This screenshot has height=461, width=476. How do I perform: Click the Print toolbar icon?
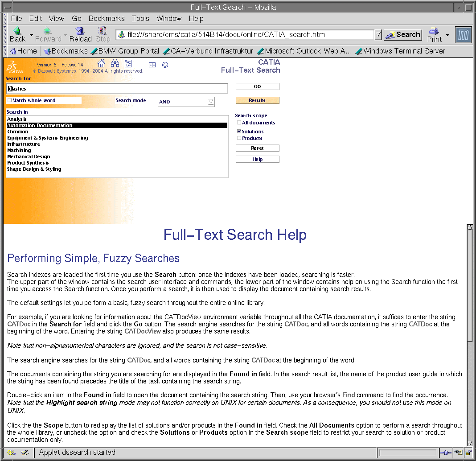click(x=434, y=31)
